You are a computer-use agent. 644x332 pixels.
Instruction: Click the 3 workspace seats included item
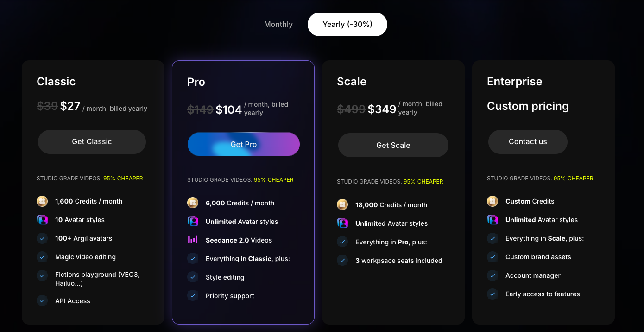coord(399,261)
